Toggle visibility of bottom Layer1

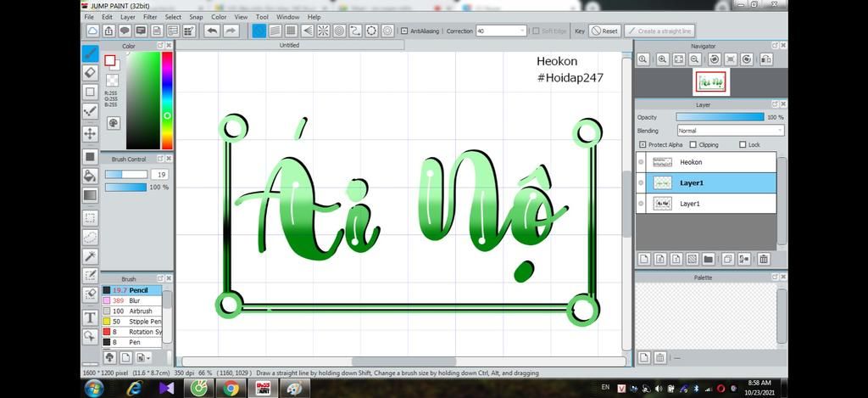point(641,204)
